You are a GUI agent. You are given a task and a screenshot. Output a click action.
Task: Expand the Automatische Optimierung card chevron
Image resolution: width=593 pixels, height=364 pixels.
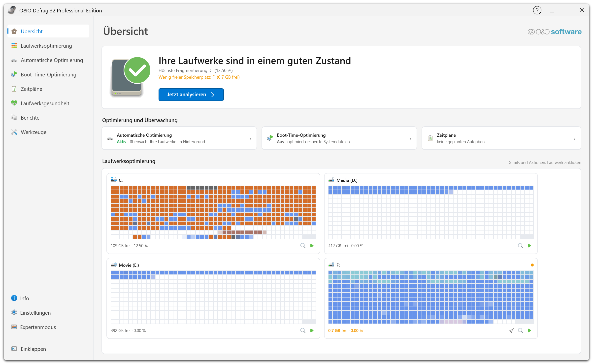[250, 139]
